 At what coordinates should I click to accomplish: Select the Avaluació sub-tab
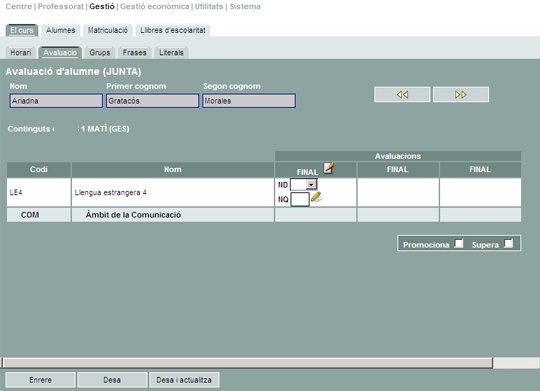tap(60, 52)
